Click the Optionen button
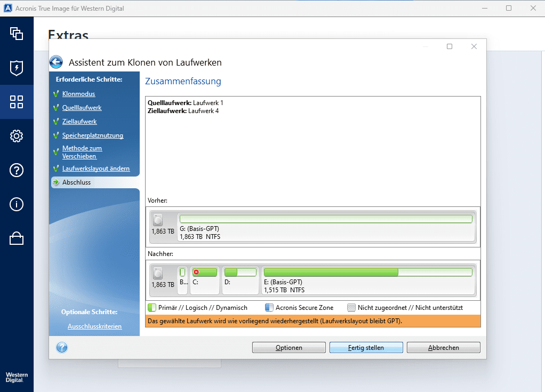 click(x=289, y=348)
